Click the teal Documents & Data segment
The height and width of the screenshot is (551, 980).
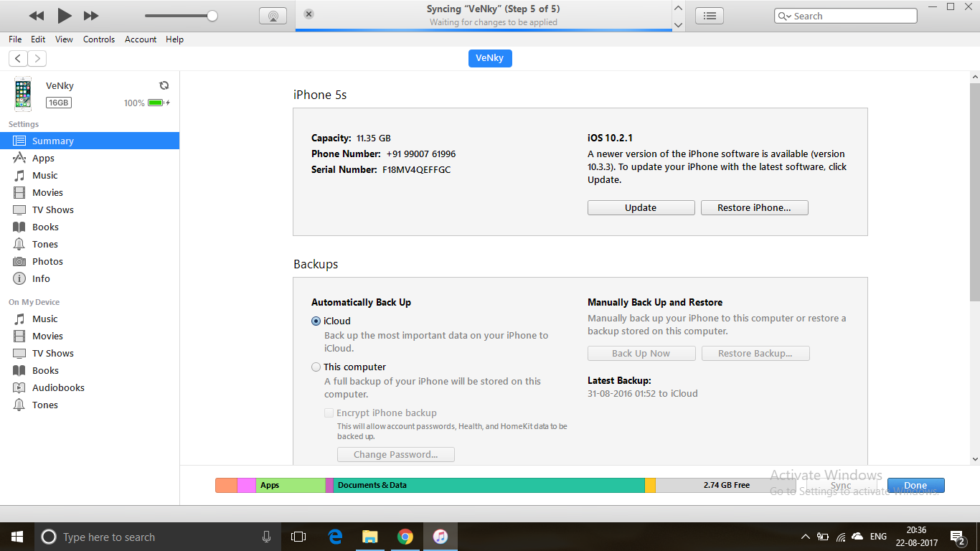[489, 485]
